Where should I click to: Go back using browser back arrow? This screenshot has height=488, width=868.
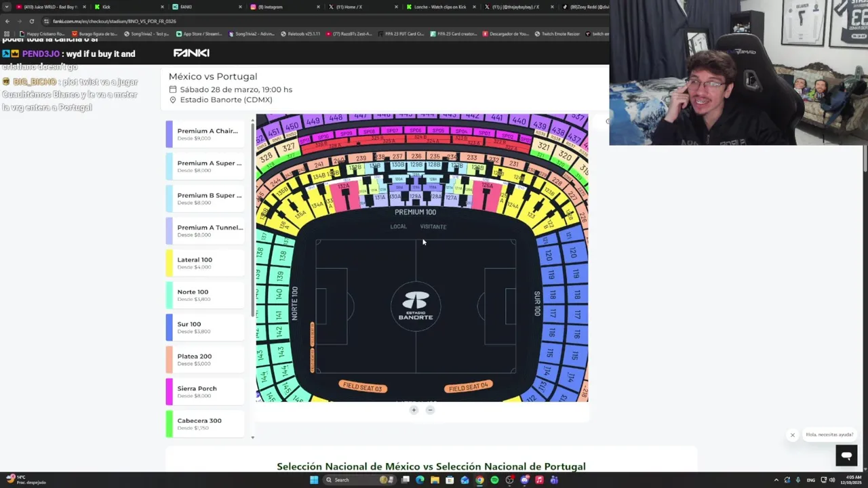(7, 21)
